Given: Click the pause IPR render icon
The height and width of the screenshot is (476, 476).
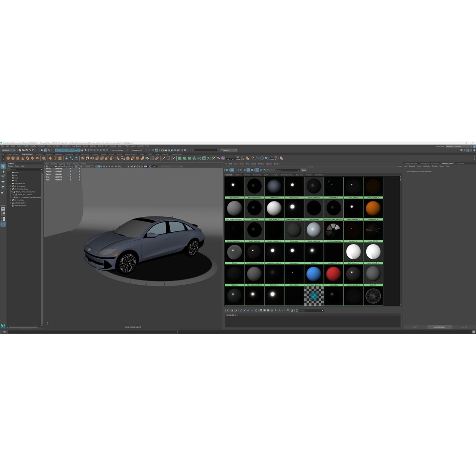Looking at the screenshot, I should pos(185,150).
